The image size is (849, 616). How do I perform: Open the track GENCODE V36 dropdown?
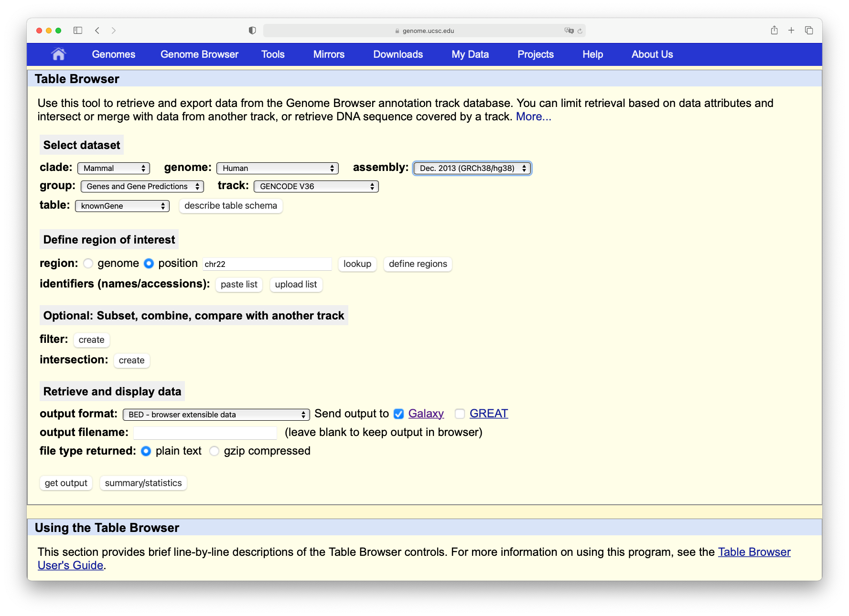pyautogui.click(x=316, y=186)
